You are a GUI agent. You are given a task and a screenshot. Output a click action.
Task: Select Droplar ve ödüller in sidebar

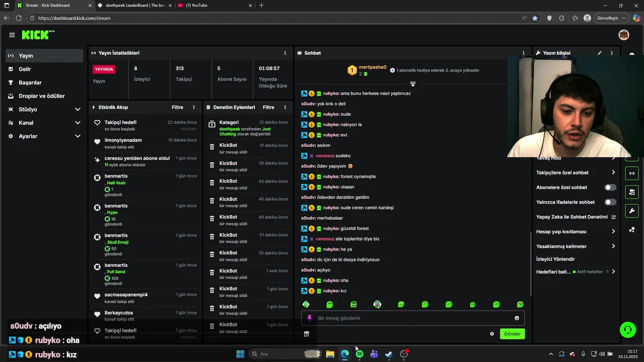[44, 96]
